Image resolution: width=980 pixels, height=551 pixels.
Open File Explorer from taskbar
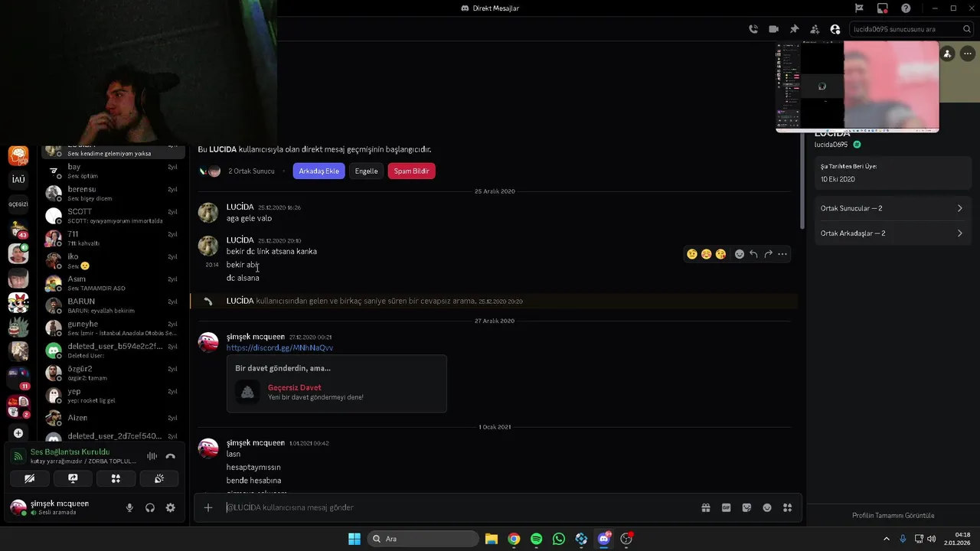click(x=491, y=539)
